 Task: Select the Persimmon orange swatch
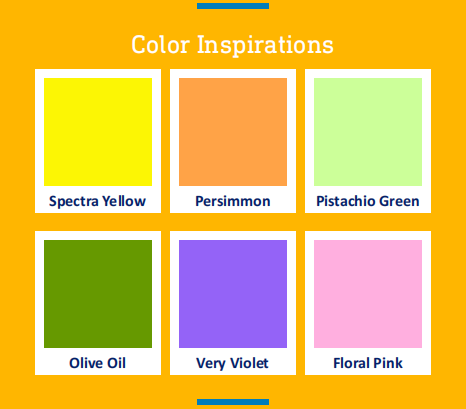pyautogui.click(x=233, y=132)
